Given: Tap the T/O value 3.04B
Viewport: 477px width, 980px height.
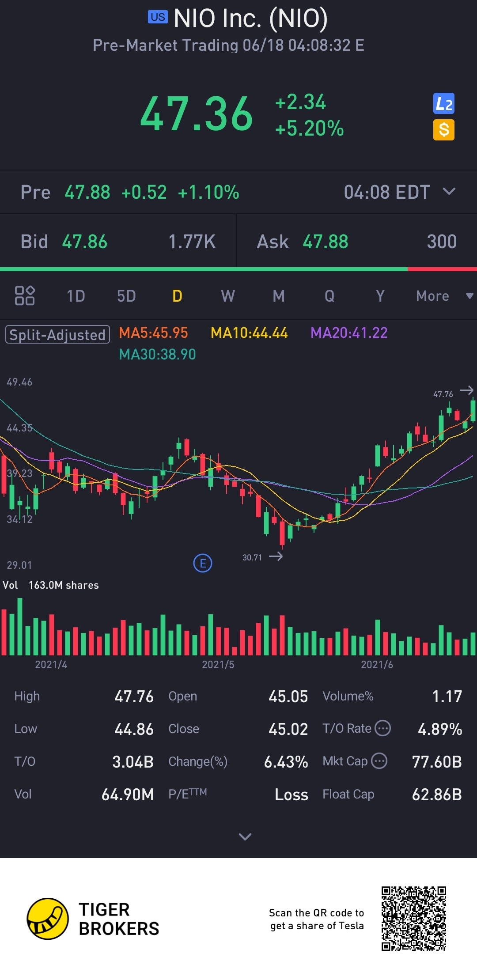Looking at the screenshot, I should [132, 762].
